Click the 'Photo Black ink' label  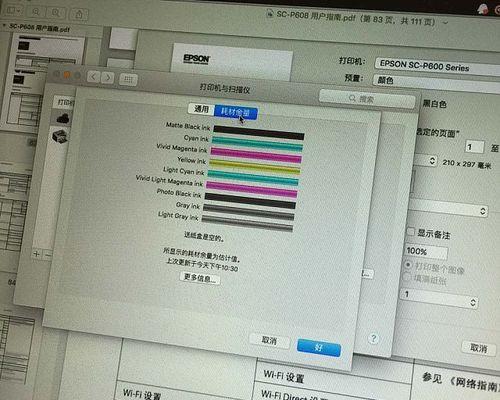click(179, 193)
